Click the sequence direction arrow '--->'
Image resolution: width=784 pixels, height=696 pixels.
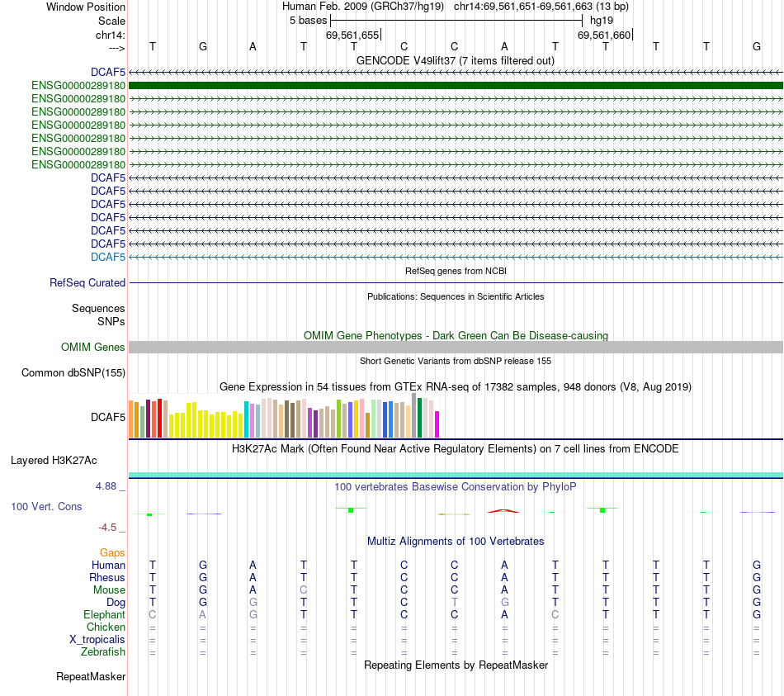(116, 48)
